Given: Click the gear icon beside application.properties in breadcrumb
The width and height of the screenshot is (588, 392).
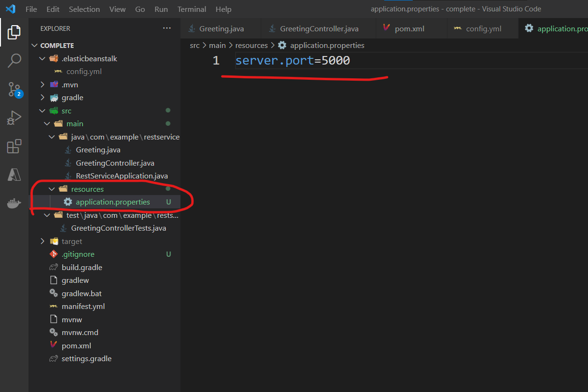Looking at the screenshot, I should pos(282,46).
